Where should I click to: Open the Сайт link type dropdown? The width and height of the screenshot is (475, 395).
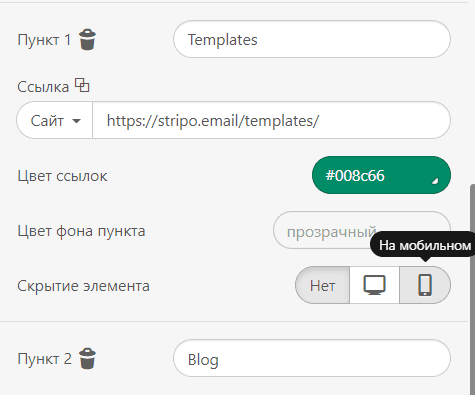tap(55, 120)
